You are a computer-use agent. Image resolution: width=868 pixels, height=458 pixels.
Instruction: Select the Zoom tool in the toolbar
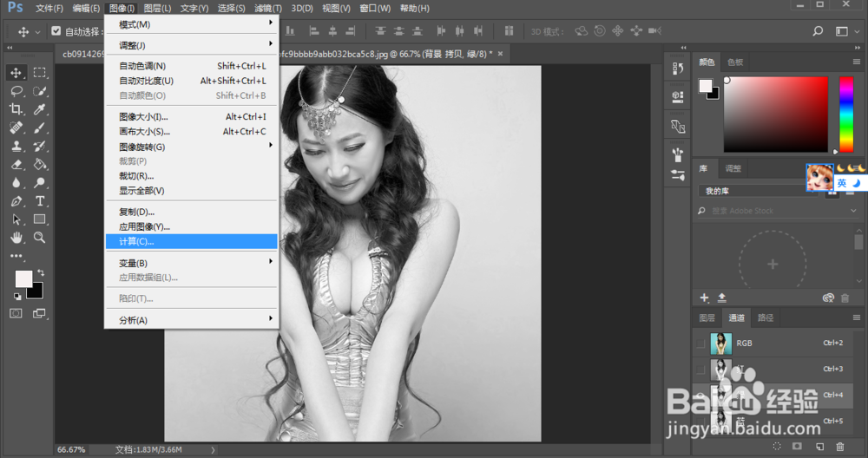pos(40,238)
